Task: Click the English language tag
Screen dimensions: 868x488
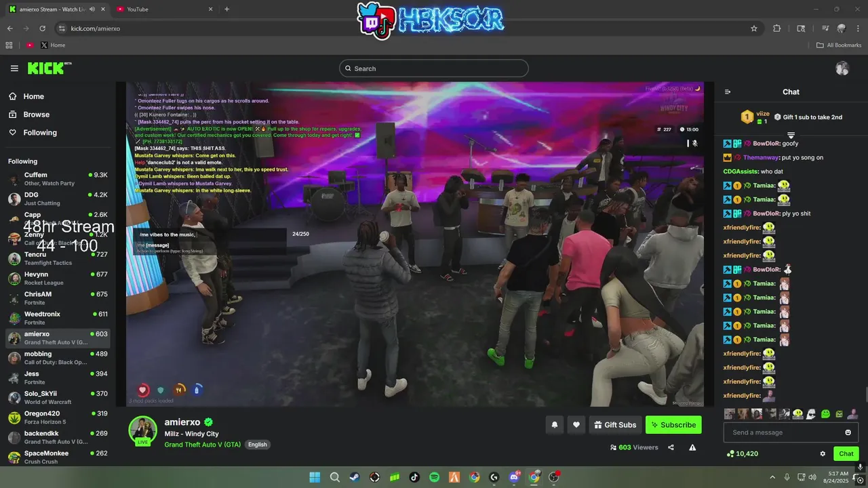Action: click(258, 445)
